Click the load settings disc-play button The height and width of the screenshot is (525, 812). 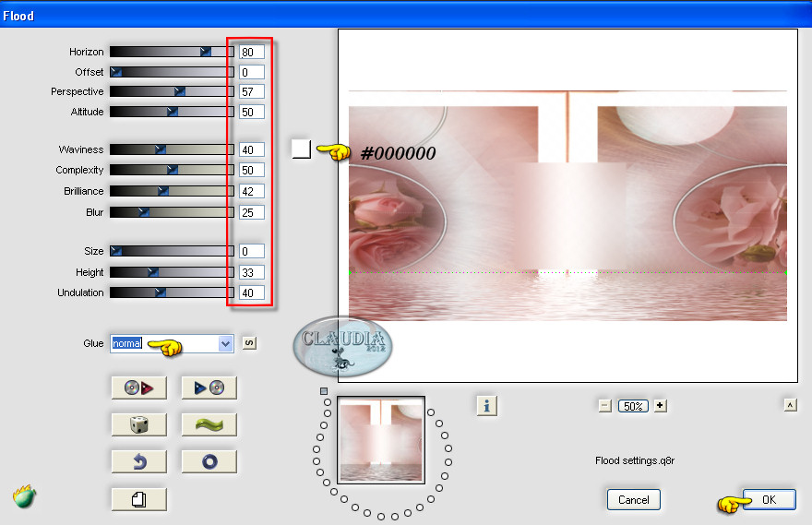[138, 388]
